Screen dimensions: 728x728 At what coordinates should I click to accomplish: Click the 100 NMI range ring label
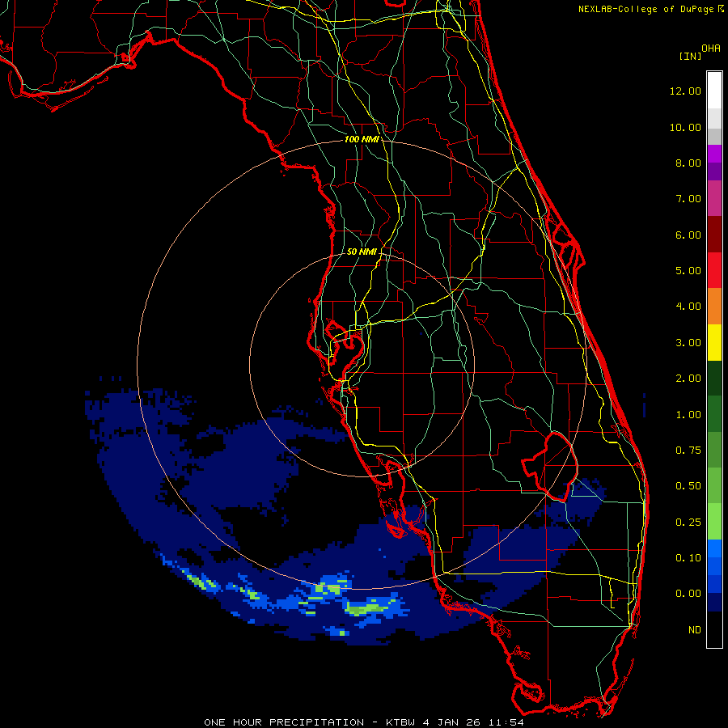tap(362, 139)
